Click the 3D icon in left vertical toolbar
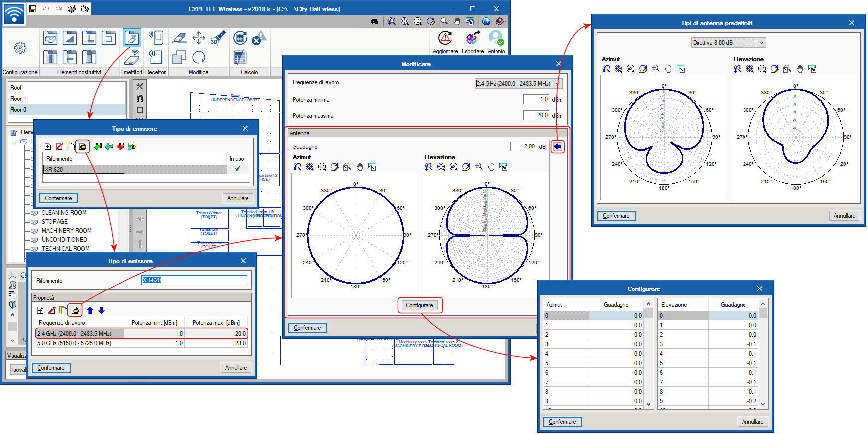 pos(13,286)
